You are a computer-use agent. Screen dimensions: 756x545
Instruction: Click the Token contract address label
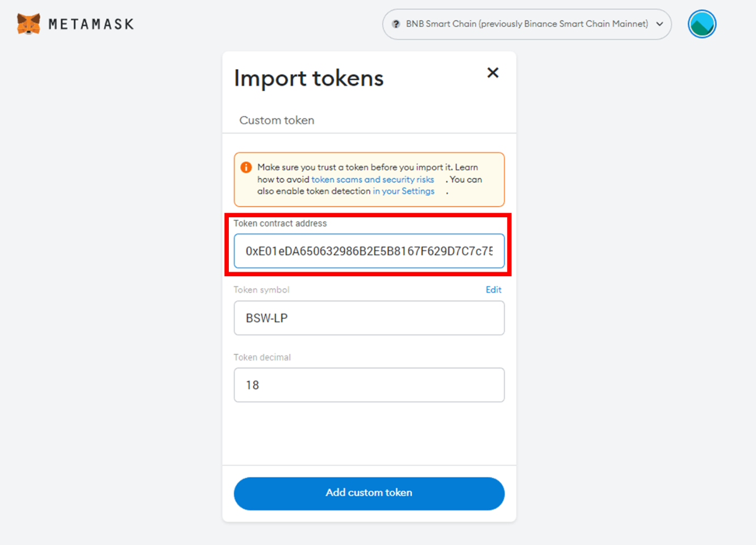coord(280,224)
